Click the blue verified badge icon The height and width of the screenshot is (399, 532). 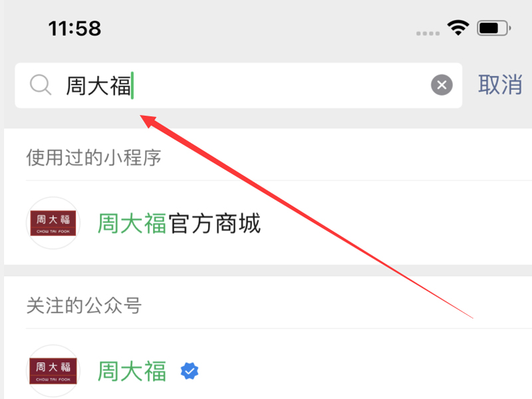(x=190, y=371)
